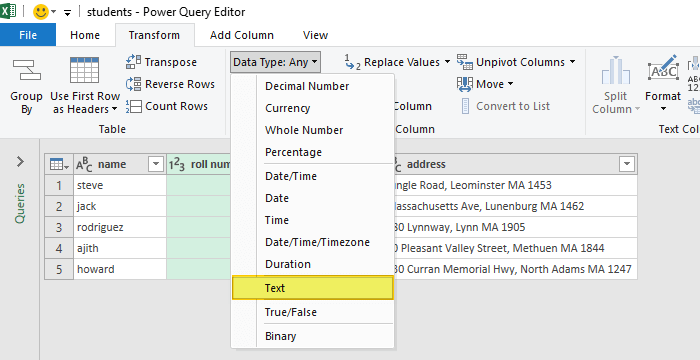
Task: Click Reverse Rows in the ribbon
Action: [171, 84]
